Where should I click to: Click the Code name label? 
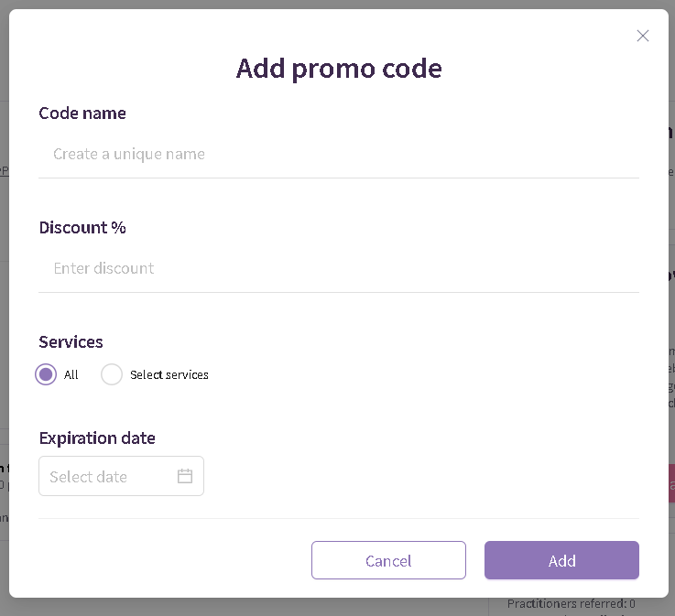[x=82, y=113]
